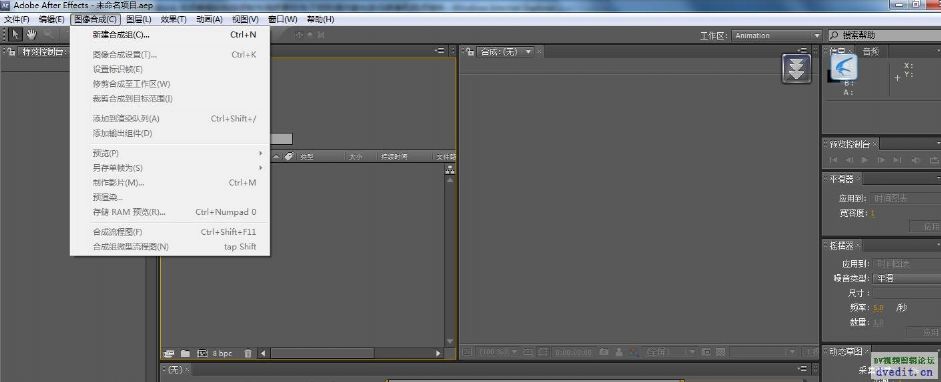Select the Hand tool
The image size is (941, 382).
click(31, 35)
